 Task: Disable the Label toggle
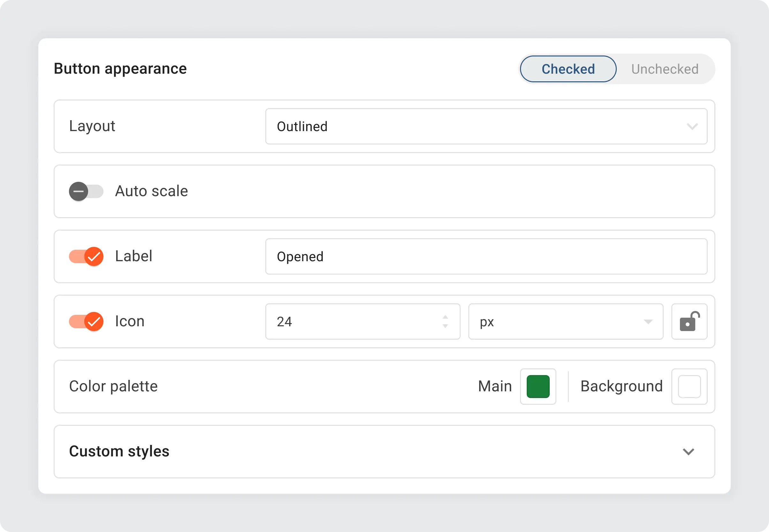[86, 256]
